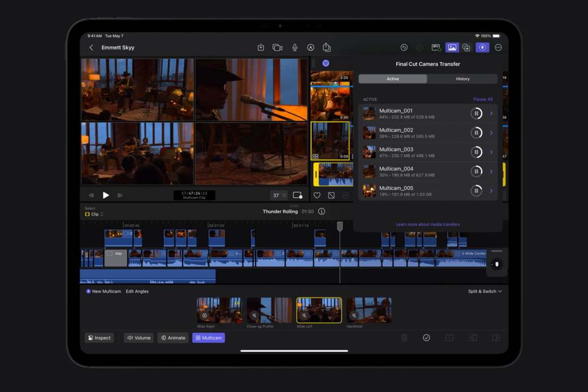Pause the Multicam_003 transfer
Viewport: 588px width, 392px height.
pos(476,152)
